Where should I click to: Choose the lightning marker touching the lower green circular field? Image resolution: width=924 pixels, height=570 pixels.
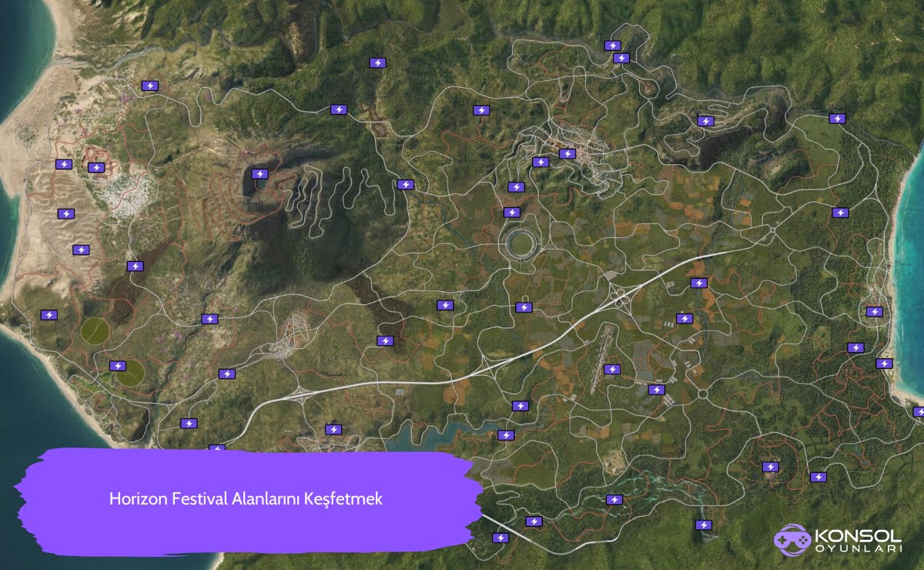[117, 366]
